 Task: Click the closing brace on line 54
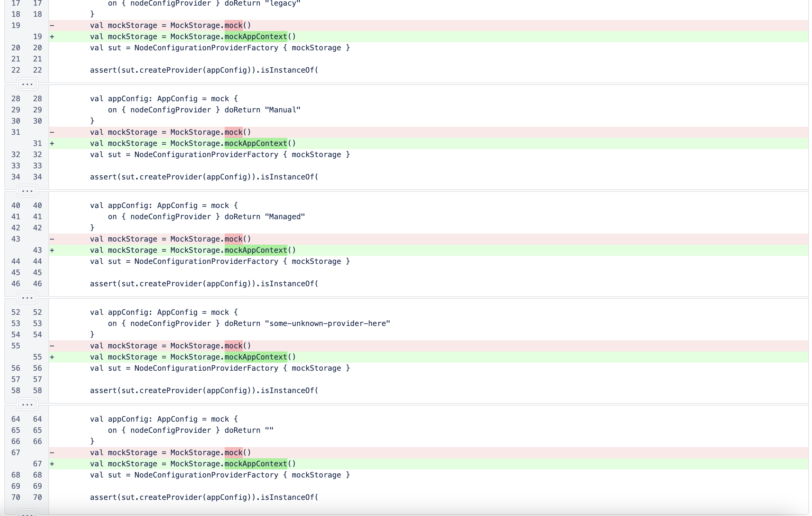pos(92,335)
